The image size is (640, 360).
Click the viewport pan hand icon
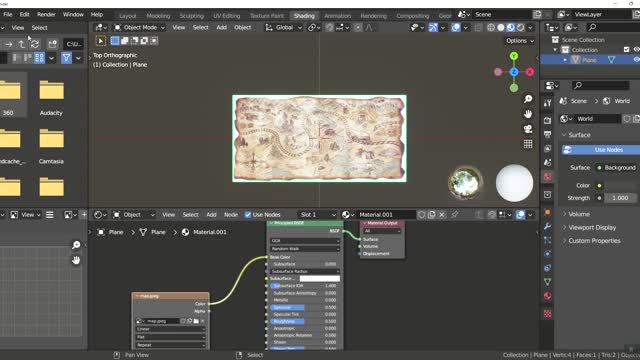528,114
